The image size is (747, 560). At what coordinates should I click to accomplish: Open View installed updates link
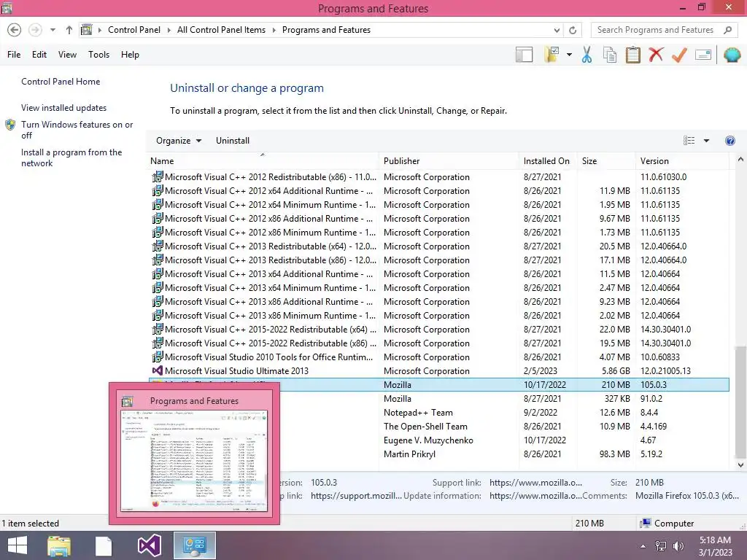click(64, 108)
